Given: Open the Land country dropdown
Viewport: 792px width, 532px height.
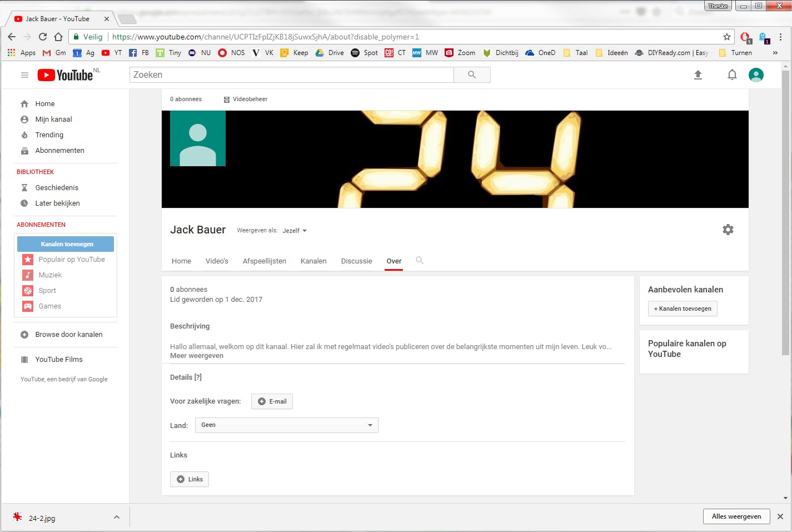Looking at the screenshot, I should click(287, 425).
